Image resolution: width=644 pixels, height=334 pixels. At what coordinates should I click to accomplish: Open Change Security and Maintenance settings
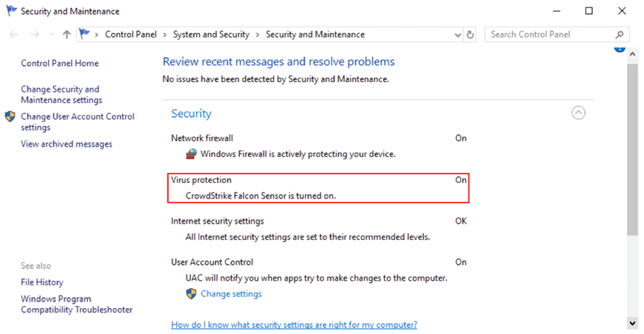tap(61, 95)
